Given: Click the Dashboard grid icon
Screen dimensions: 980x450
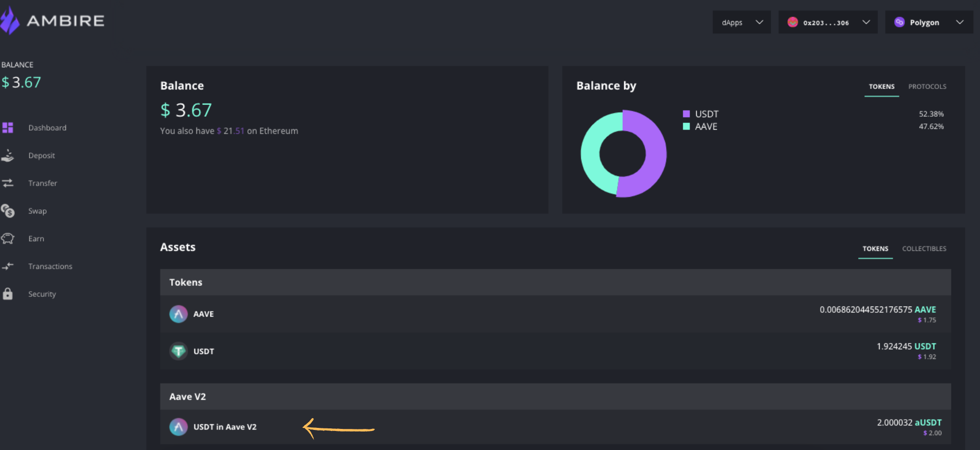Looking at the screenshot, I should click(x=8, y=128).
